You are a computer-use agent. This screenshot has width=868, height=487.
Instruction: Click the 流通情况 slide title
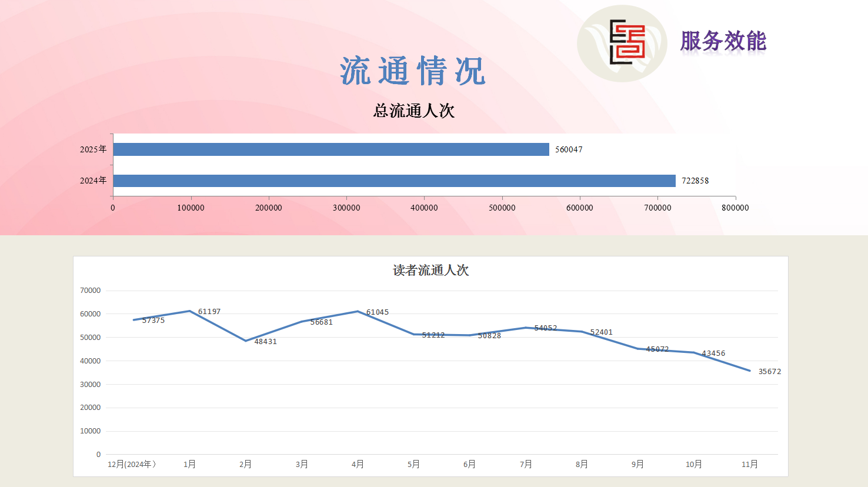click(413, 71)
